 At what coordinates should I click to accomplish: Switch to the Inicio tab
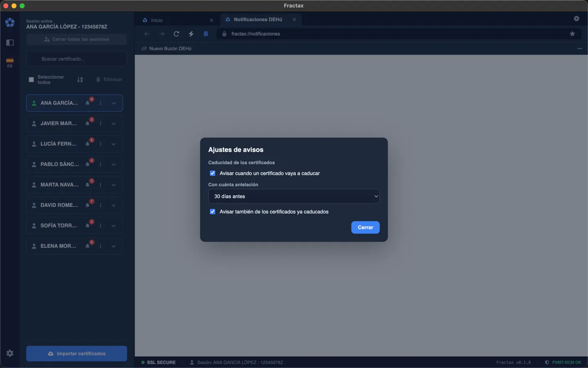(178, 20)
